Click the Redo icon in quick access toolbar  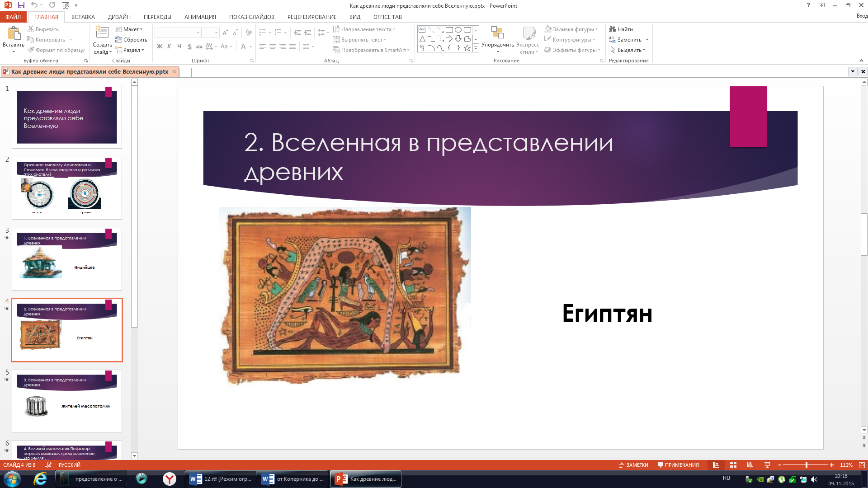point(52,5)
